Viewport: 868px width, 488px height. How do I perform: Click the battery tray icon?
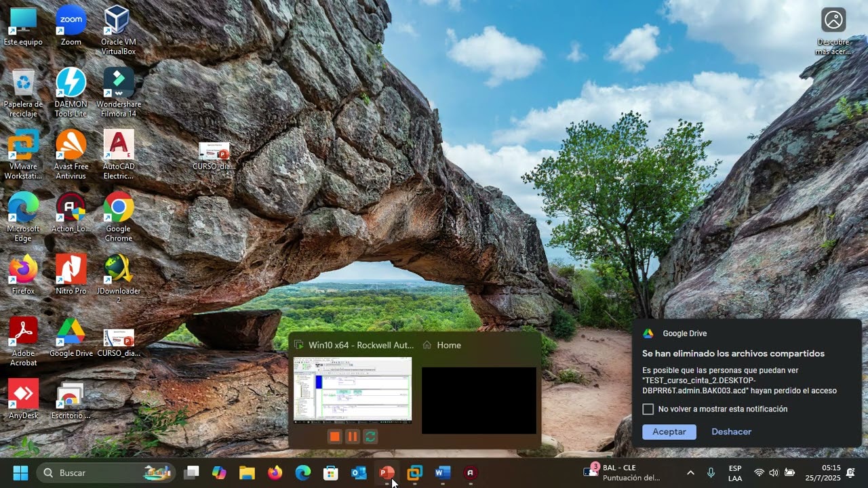click(789, 472)
